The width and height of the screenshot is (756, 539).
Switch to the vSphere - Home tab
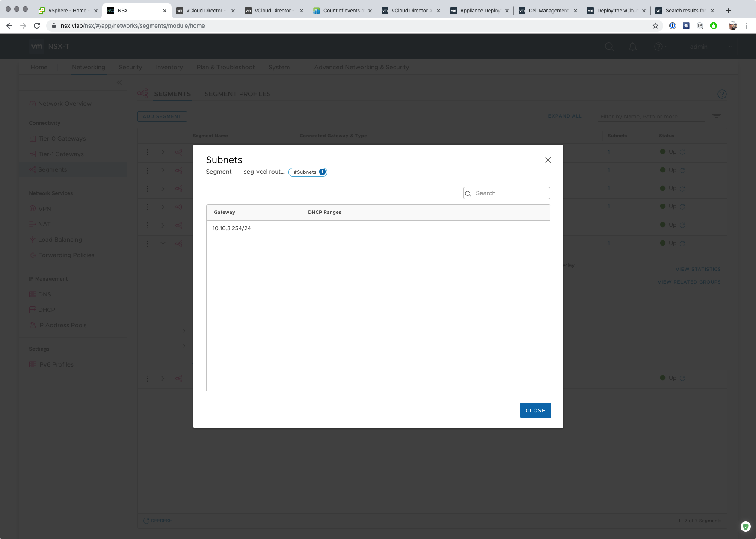67,10
